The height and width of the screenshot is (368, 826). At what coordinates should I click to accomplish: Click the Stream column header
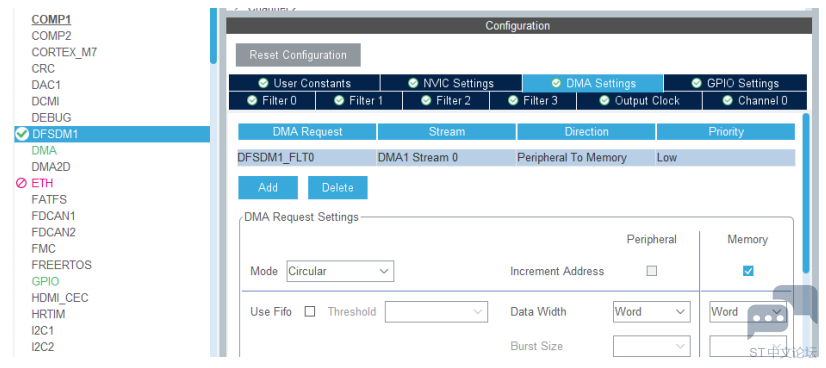pyautogui.click(x=447, y=132)
